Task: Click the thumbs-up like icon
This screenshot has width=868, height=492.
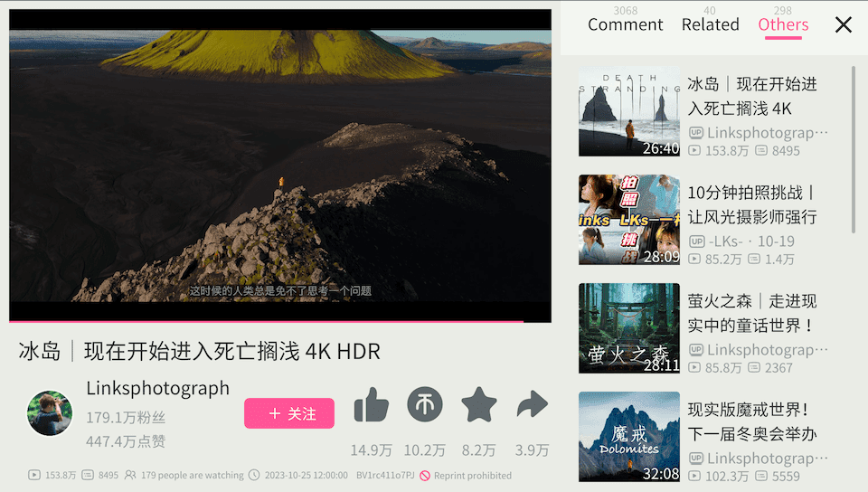Action: point(371,406)
